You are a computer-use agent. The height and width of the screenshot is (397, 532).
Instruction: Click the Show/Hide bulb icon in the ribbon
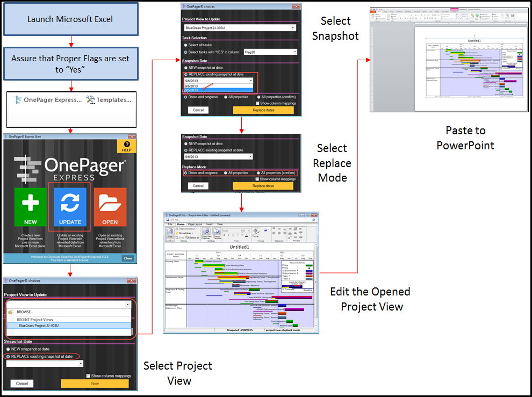click(177, 233)
